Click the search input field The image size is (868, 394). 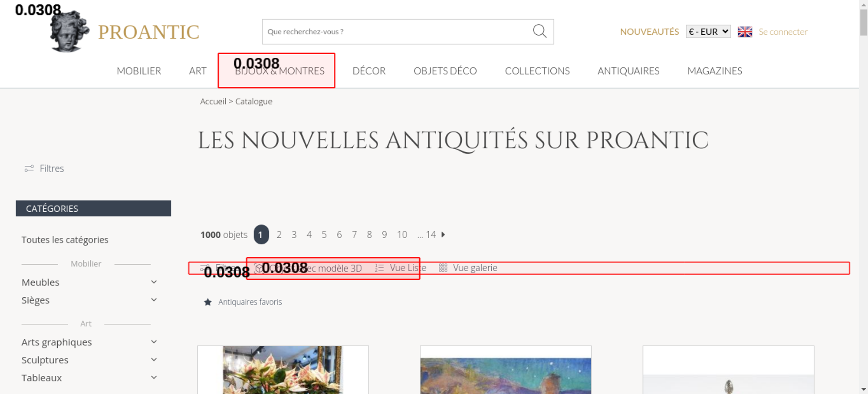click(395, 32)
